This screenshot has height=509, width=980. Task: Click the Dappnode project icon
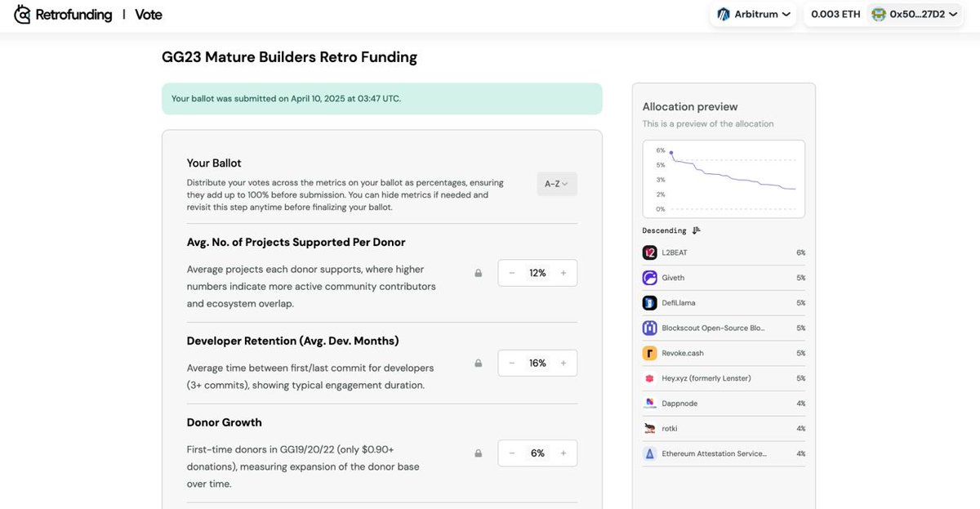(650, 403)
